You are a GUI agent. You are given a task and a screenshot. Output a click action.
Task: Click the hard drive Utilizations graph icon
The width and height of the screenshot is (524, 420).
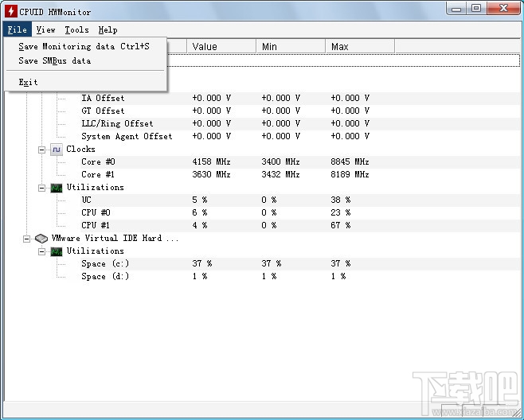57,251
